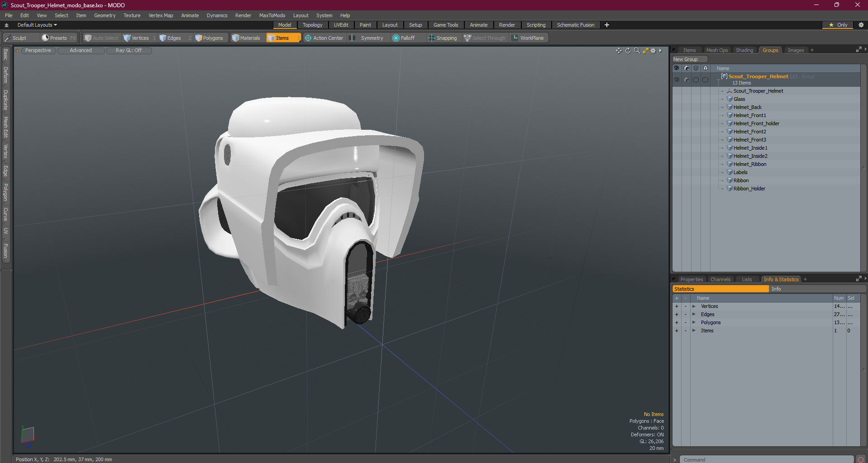Image resolution: width=868 pixels, height=463 pixels.
Task: Click plus on the Items statistics row
Action: [x=677, y=331]
